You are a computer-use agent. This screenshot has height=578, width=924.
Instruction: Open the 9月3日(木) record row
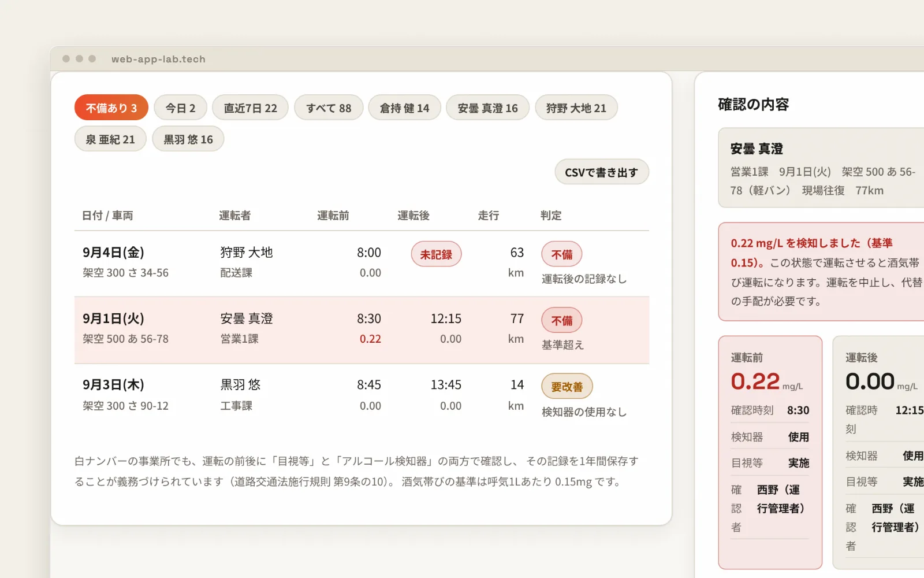tap(362, 397)
